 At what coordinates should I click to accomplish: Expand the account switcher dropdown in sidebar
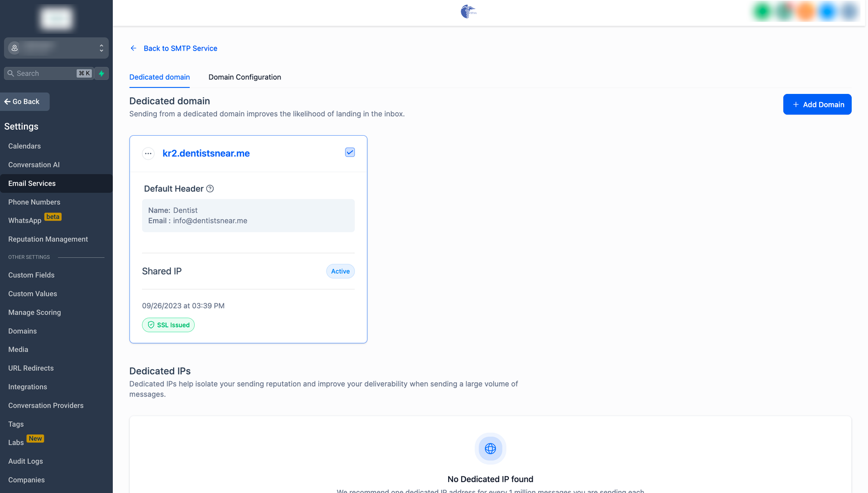tap(101, 48)
